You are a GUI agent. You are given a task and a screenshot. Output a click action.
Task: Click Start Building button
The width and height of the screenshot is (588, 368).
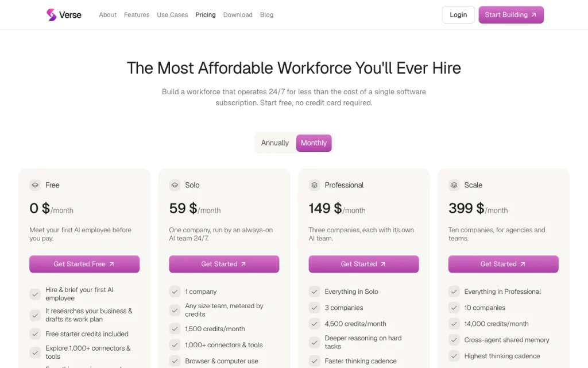[x=511, y=14]
